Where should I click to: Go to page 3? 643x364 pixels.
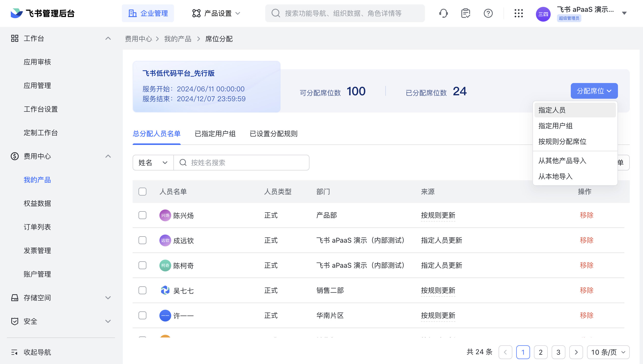coord(558,352)
